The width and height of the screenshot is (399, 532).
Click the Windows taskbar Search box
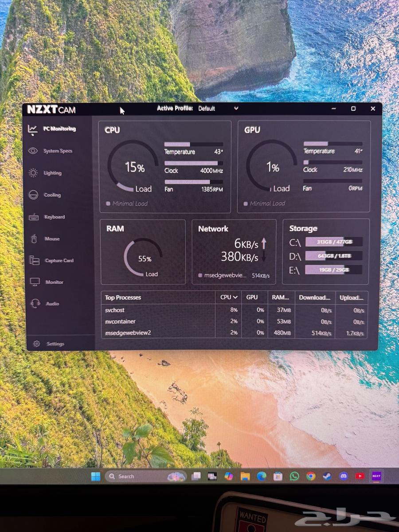(x=145, y=477)
